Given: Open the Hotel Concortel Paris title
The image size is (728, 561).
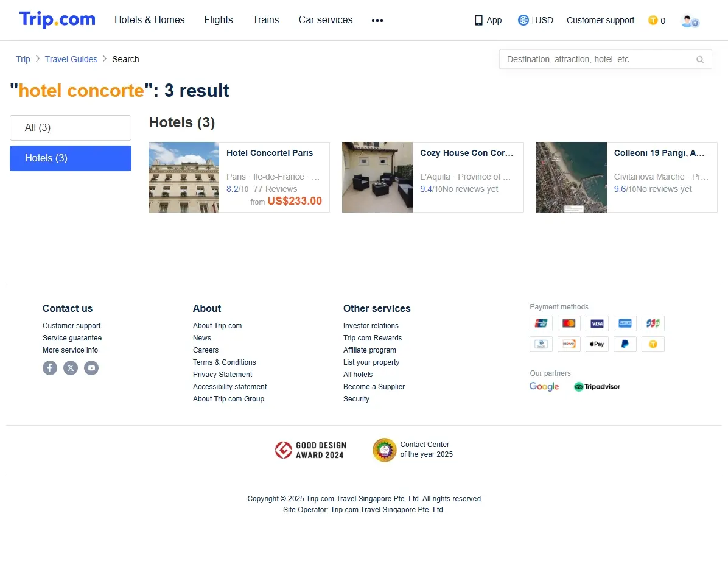Looking at the screenshot, I should click(270, 153).
